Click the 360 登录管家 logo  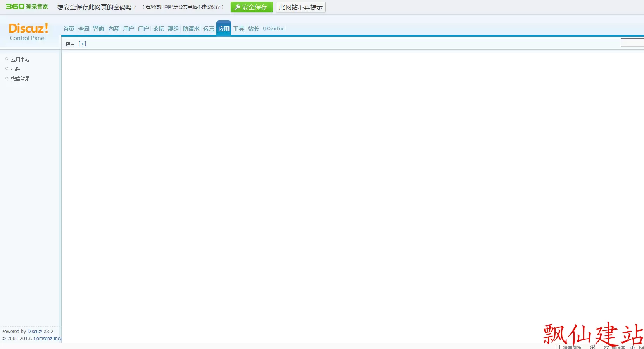click(27, 7)
